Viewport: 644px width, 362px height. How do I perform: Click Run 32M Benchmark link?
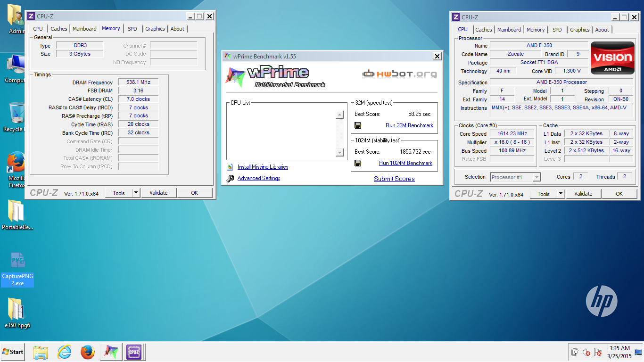click(409, 125)
